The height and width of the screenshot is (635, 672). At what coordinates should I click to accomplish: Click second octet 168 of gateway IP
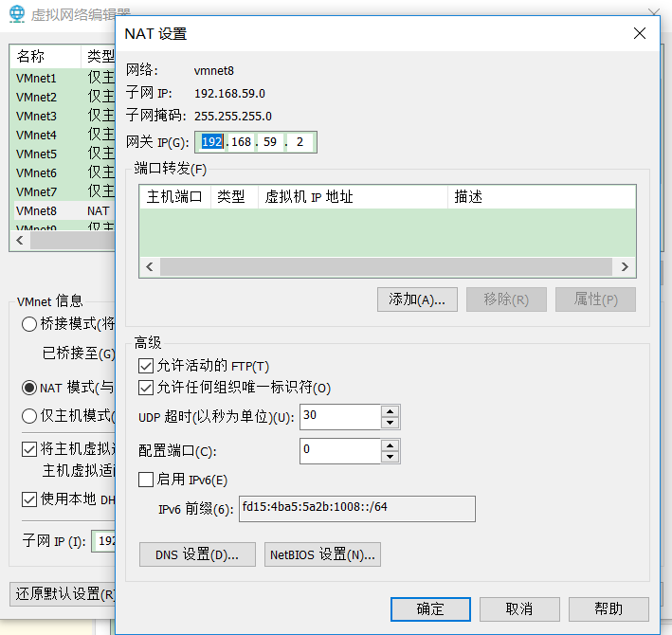[241, 142]
